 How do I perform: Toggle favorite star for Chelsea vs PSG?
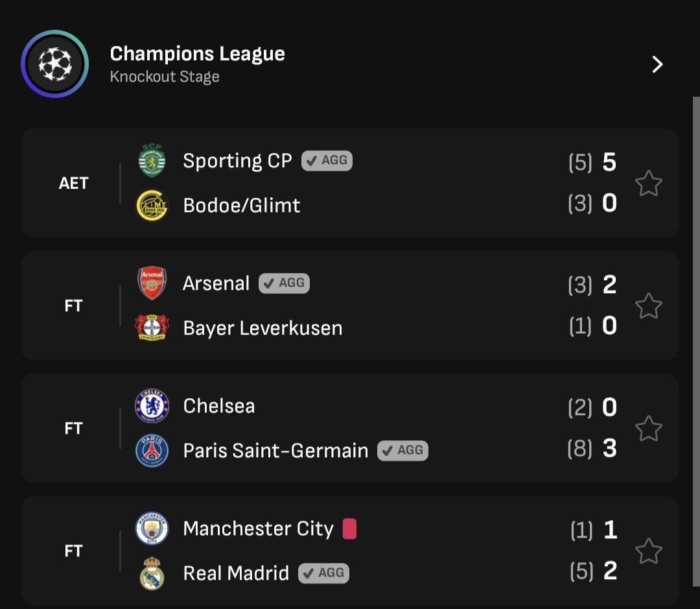[x=648, y=429]
